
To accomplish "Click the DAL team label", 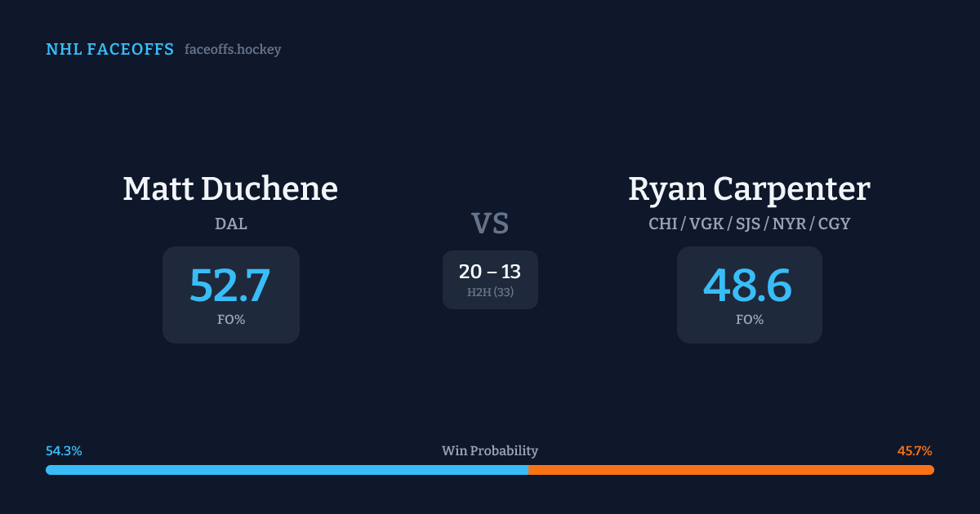I will pyautogui.click(x=230, y=224).
